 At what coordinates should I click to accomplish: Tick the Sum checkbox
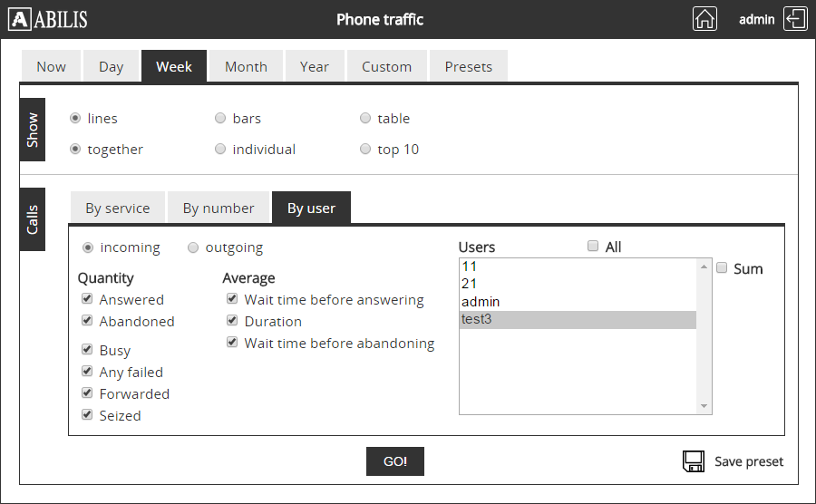pos(722,268)
